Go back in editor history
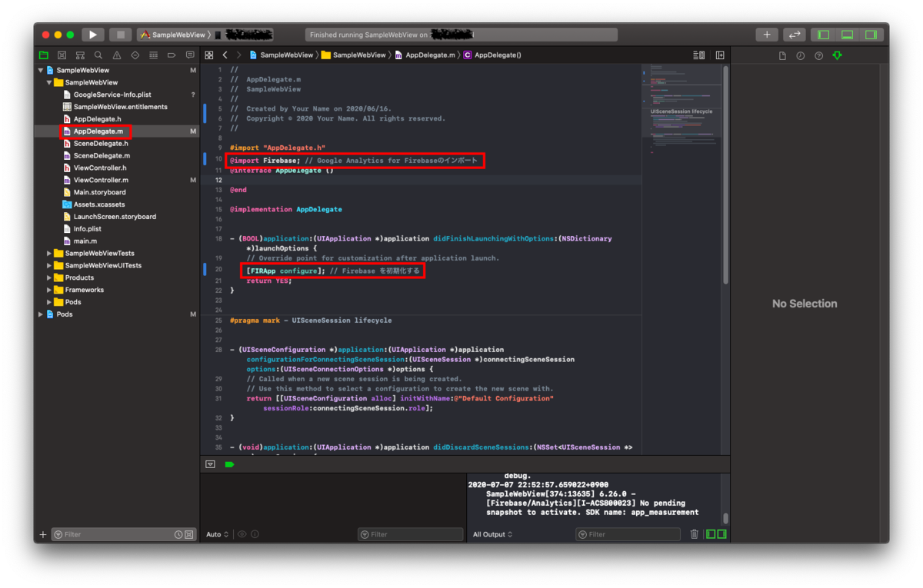Screen dimensions: 923x588 pos(225,55)
